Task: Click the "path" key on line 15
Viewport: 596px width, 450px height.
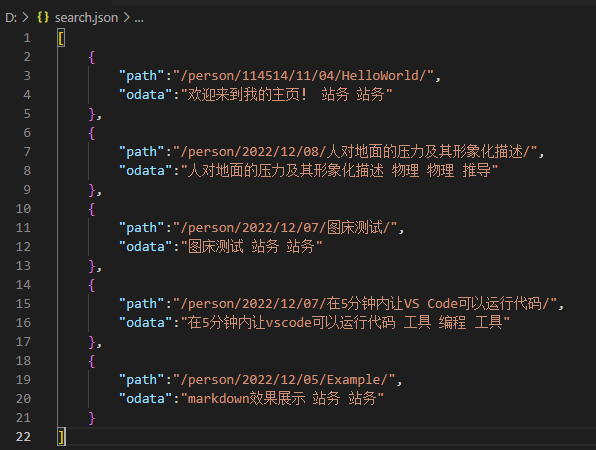Action: coord(142,303)
